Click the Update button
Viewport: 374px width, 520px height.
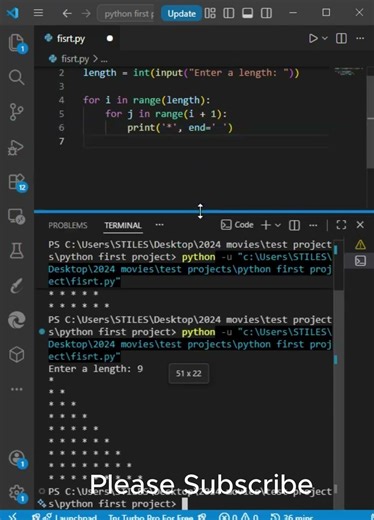pos(181,14)
